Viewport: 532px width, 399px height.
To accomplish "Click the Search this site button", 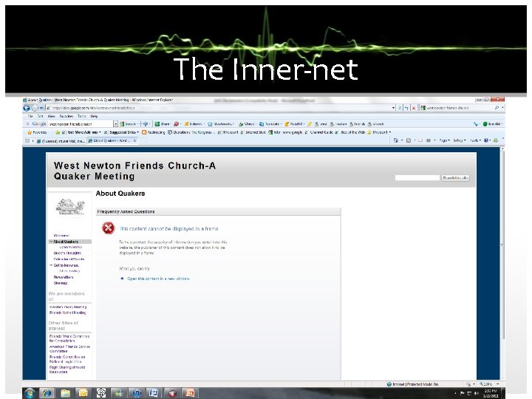I will point(456,177).
